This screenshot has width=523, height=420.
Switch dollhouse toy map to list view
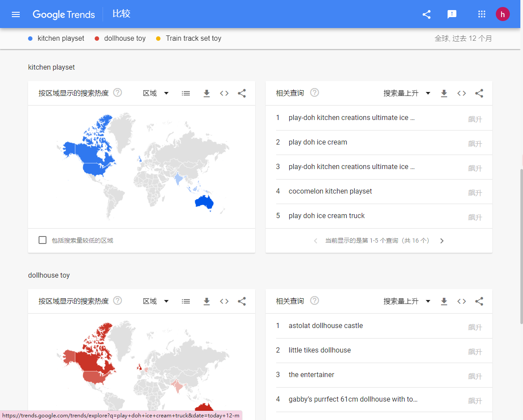(186, 301)
